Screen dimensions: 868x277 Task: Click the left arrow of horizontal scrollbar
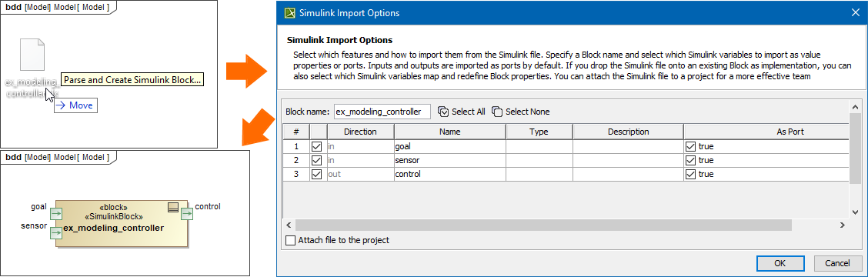point(289,225)
